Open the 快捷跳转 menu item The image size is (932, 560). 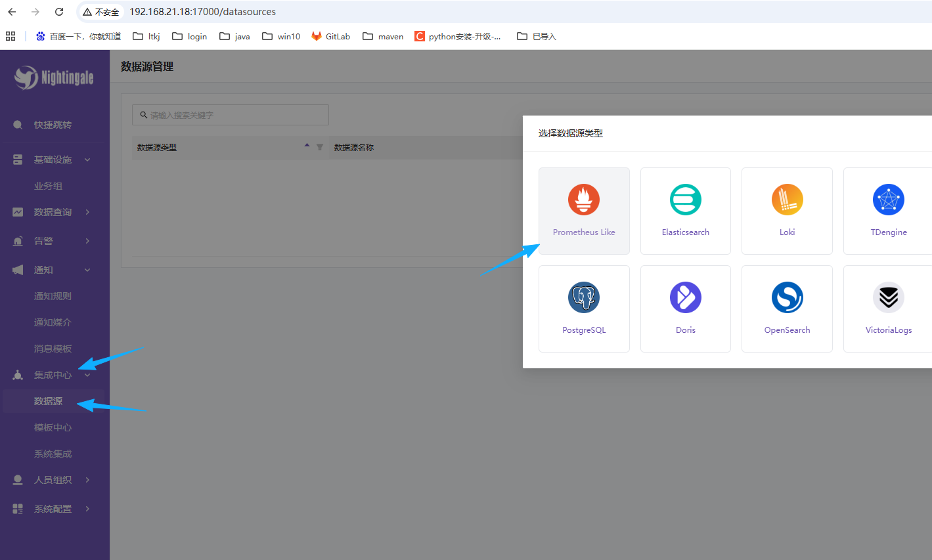53,125
